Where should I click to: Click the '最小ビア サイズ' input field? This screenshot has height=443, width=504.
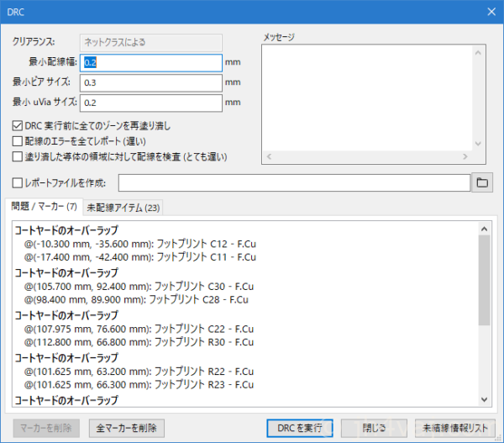click(150, 82)
